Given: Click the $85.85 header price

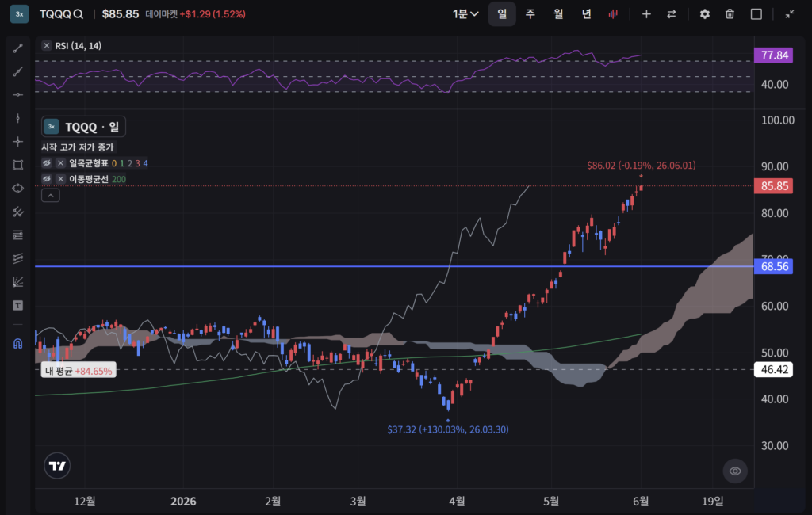Looking at the screenshot, I should 121,14.
